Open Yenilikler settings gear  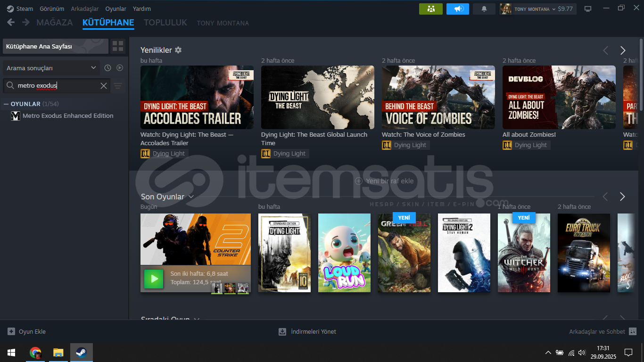178,50
